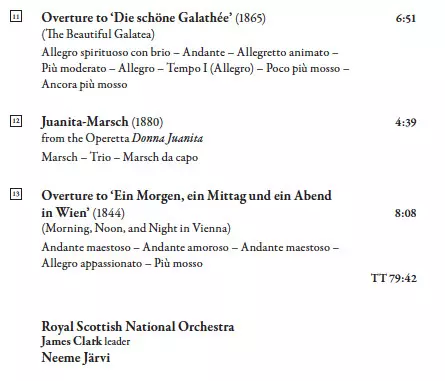
Task: Click the 6:51 track duration
Action: click(406, 18)
